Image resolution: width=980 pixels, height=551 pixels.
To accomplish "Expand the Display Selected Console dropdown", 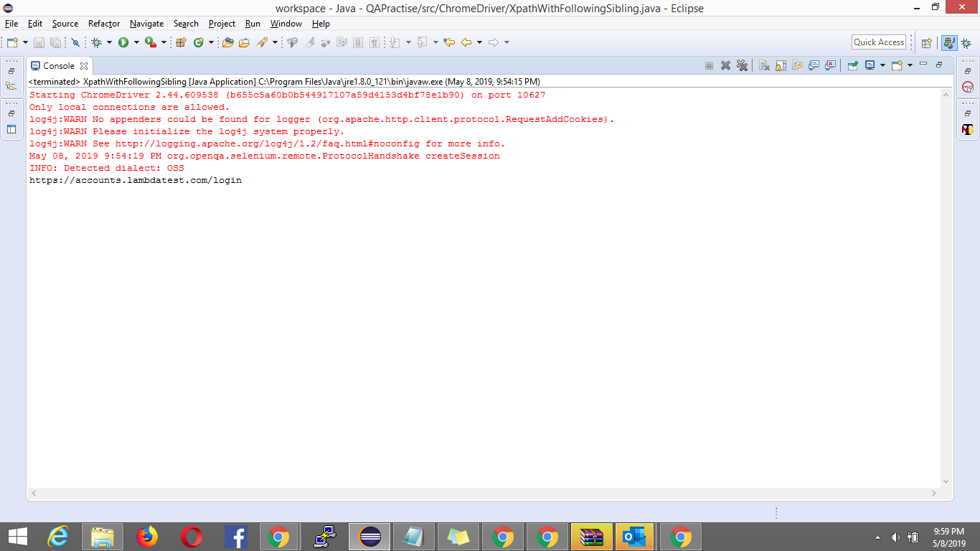I will coord(882,65).
